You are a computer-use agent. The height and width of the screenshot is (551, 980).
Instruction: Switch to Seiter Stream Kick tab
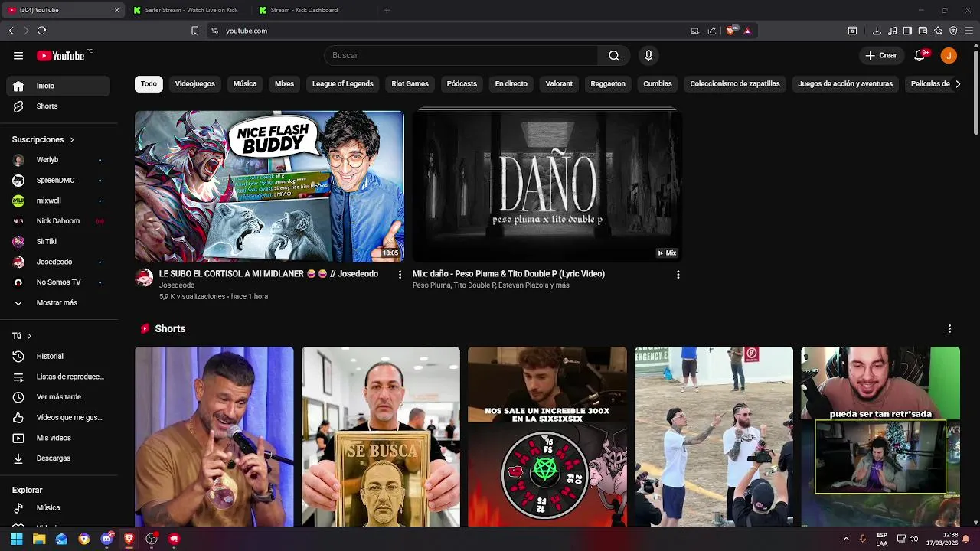pos(188,10)
